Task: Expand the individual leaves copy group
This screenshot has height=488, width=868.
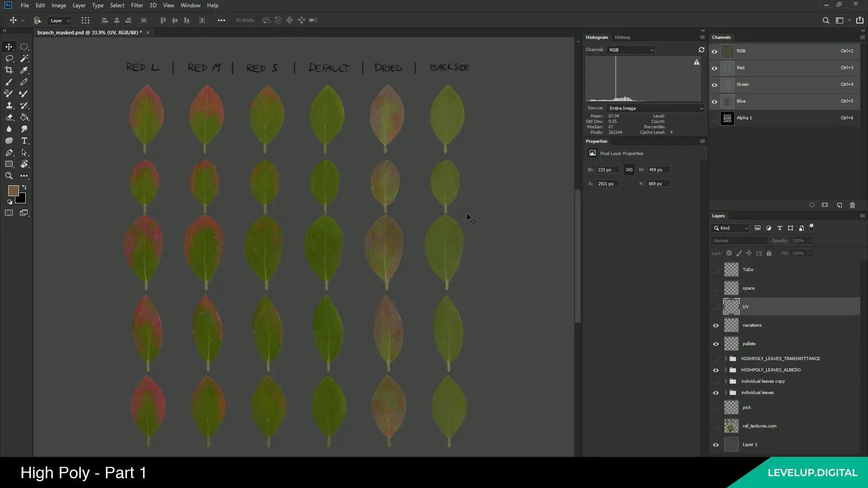Action: coord(726,381)
